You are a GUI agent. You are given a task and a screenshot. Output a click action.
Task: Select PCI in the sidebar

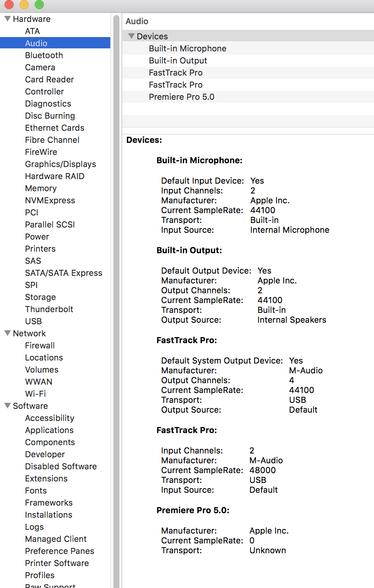32,212
